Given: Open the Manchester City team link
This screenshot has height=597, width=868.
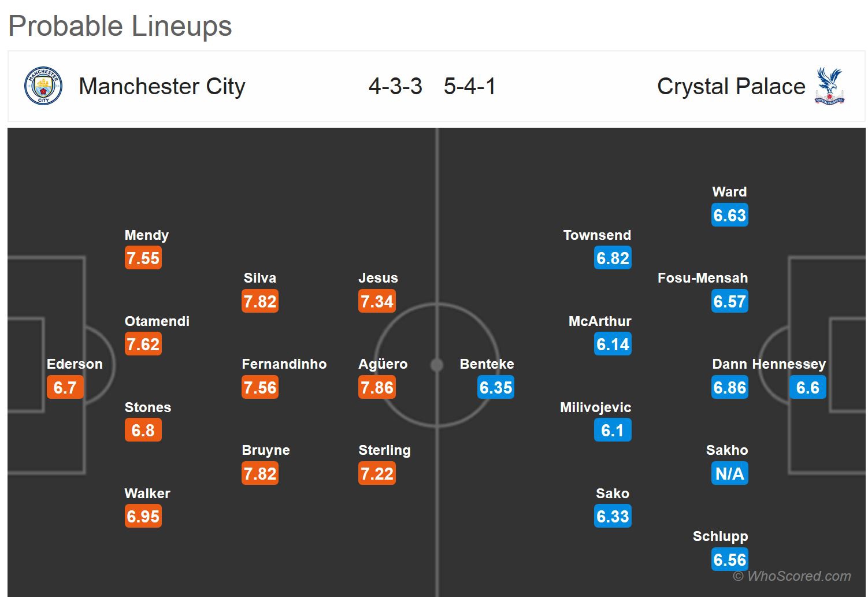Looking at the screenshot, I should [x=162, y=87].
